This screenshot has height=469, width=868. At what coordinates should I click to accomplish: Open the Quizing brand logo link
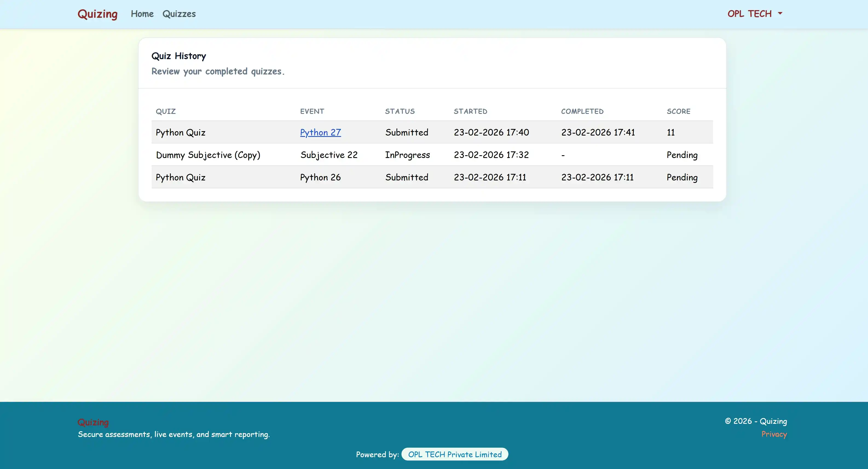[x=97, y=14]
